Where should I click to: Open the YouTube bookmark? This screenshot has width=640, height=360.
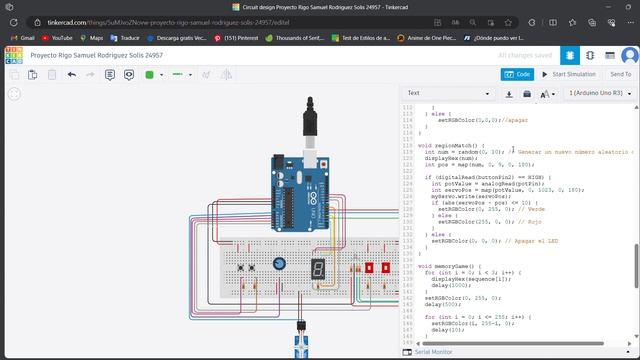tap(57, 38)
